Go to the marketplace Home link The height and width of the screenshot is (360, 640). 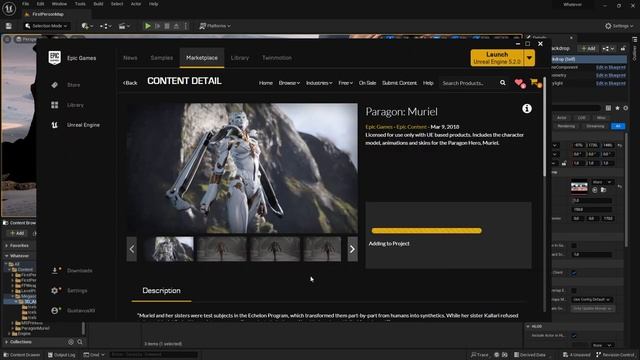[x=266, y=83]
